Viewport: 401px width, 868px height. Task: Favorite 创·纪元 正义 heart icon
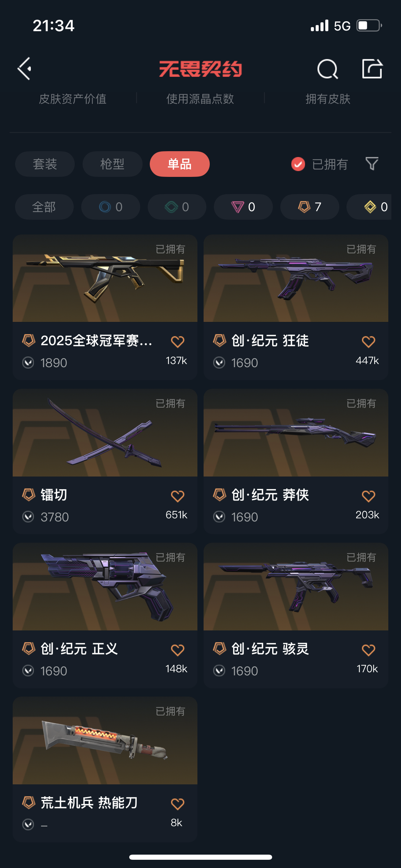[x=177, y=650]
